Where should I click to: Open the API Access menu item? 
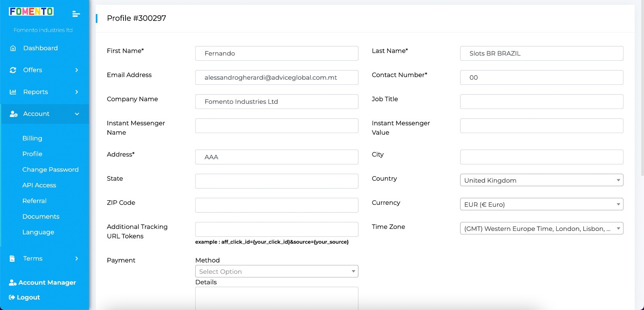coord(39,185)
